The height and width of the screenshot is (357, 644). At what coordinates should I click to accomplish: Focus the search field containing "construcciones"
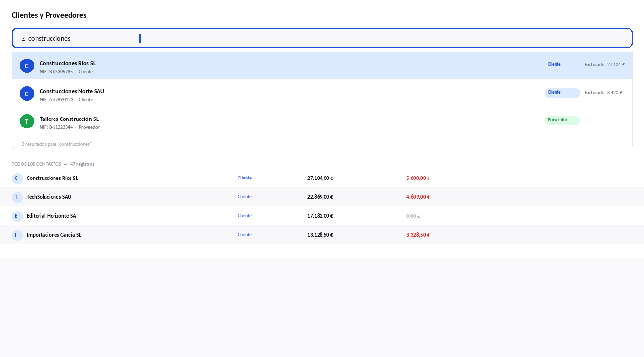pyautogui.click(x=322, y=38)
